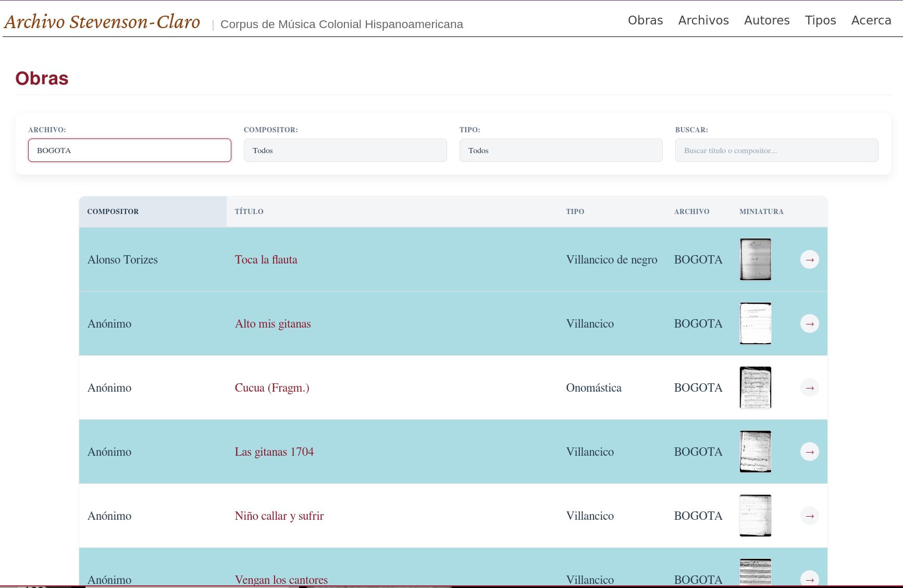Click the Archivo Stevenson-Claro site logo

[x=102, y=22]
